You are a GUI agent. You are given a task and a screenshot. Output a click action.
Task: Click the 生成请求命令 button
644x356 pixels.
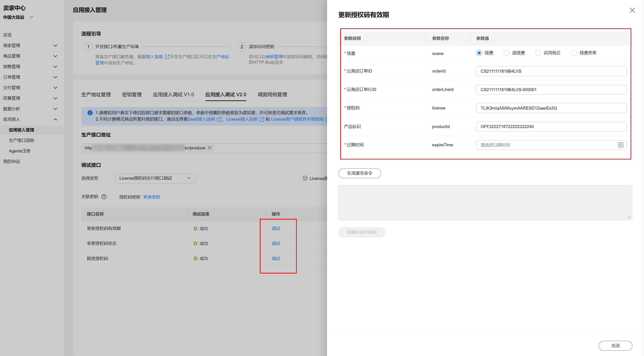tap(360, 173)
